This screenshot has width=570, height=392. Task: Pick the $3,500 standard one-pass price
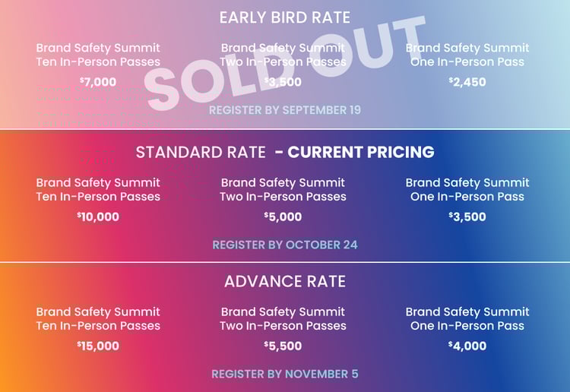pyautogui.click(x=467, y=217)
